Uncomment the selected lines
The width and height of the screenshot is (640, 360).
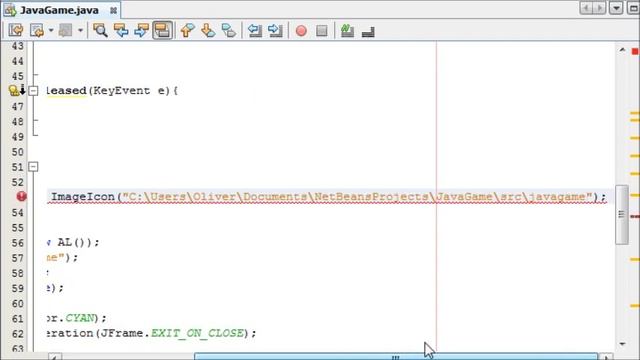click(368, 31)
